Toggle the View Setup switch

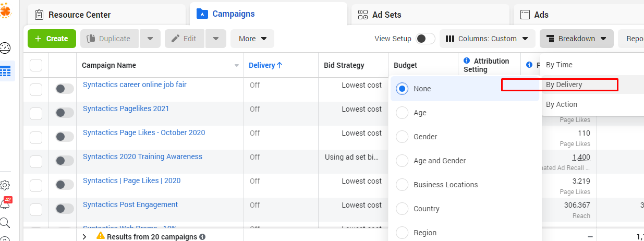click(426, 39)
